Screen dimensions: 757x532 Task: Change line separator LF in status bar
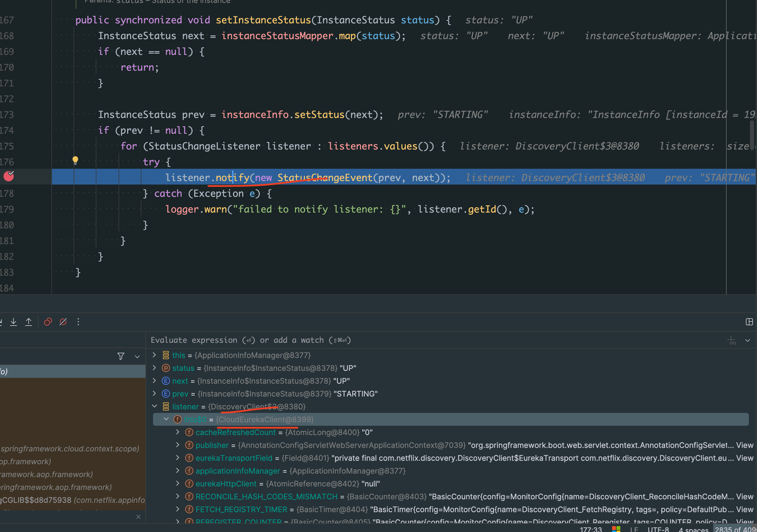pyautogui.click(x=634, y=529)
